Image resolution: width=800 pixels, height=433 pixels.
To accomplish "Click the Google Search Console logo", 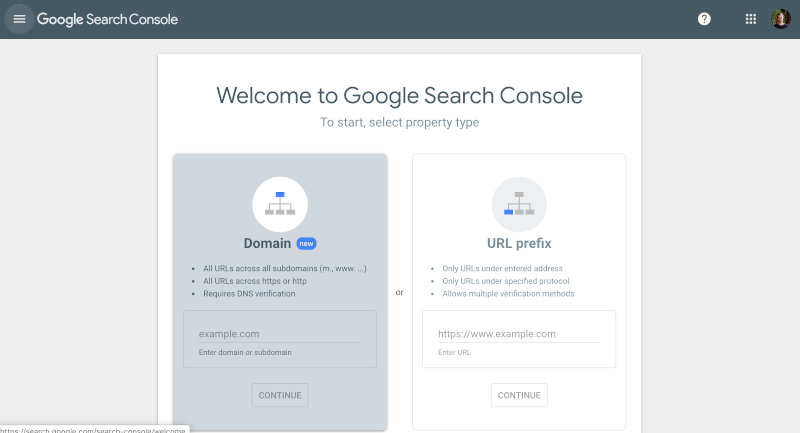I will point(107,19).
